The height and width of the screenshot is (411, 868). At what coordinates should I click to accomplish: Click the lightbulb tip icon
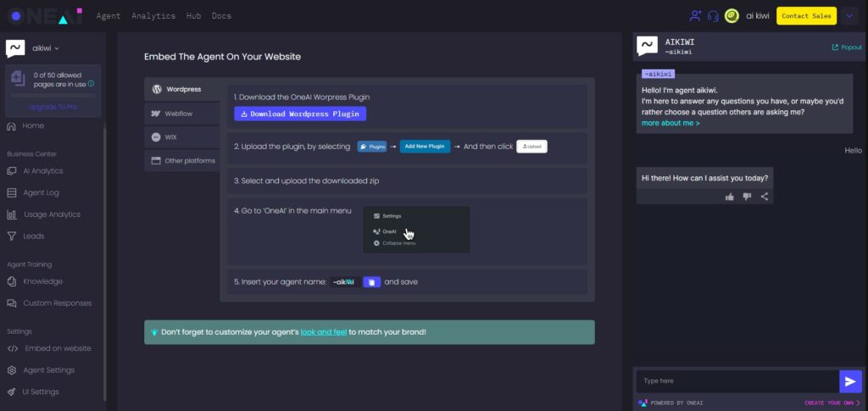pos(154,332)
